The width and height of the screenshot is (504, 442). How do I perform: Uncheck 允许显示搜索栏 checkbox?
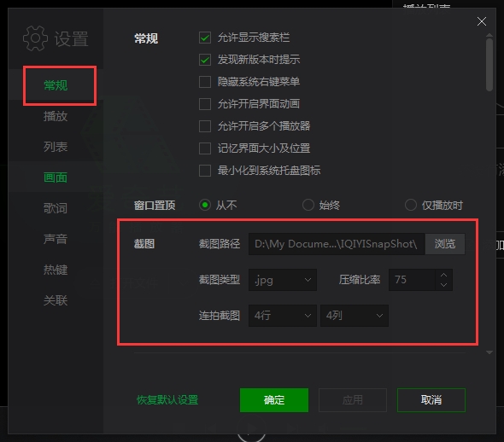point(205,38)
